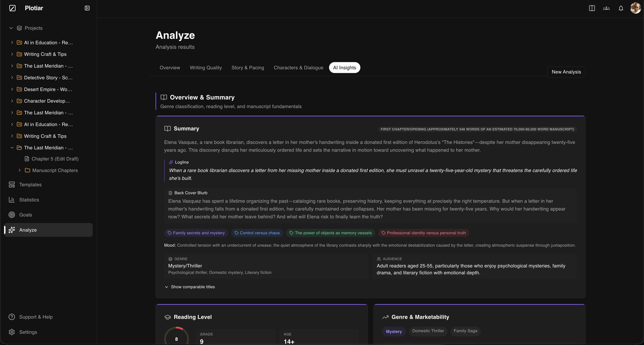This screenshot has width=644, height=345.
Task: Collapse the Projects section chevron
Action: tap(11, 28)
